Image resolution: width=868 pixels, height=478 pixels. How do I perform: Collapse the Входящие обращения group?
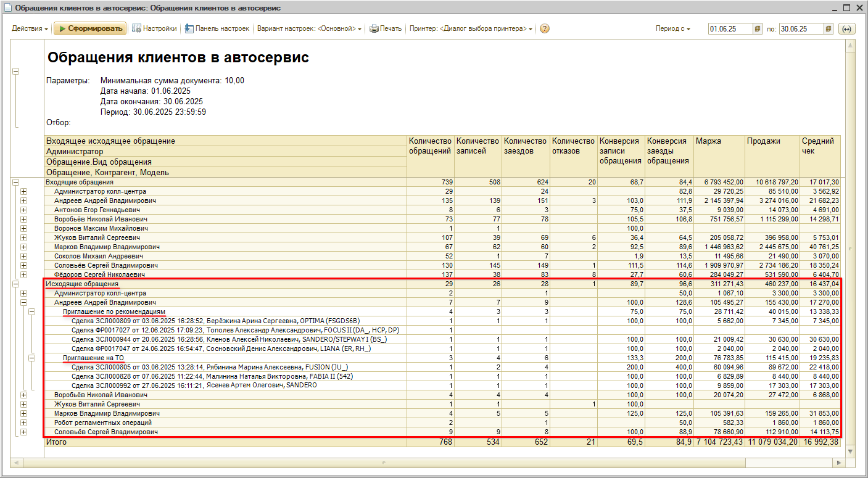[x=15, y=182]
